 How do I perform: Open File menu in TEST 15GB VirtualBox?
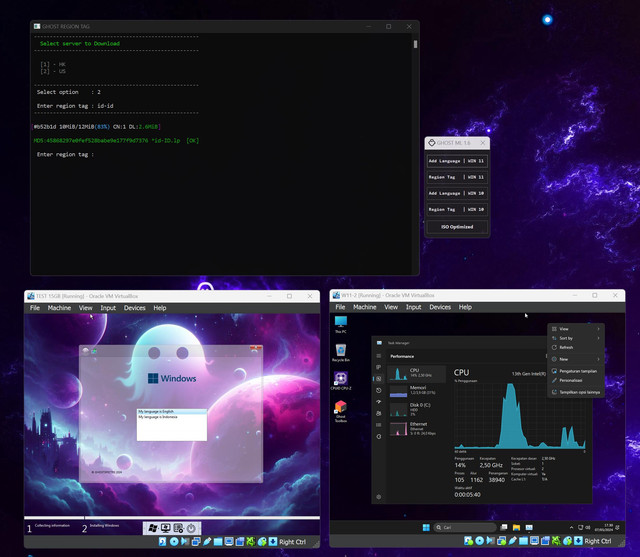click(35, 308)
